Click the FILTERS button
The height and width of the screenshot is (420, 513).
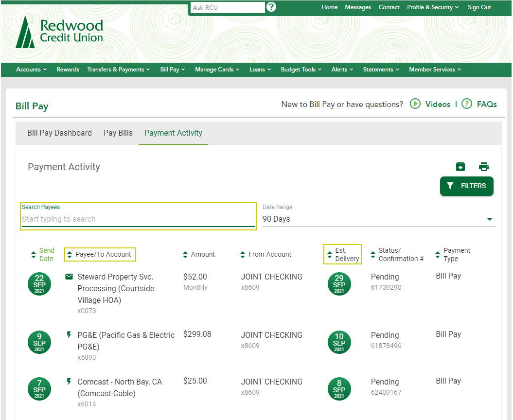[466, 186]
